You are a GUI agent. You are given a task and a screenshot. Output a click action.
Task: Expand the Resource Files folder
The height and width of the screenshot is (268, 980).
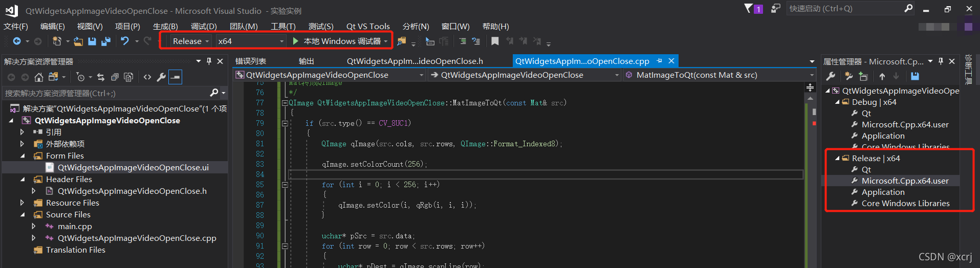click(x=22, y=203)
